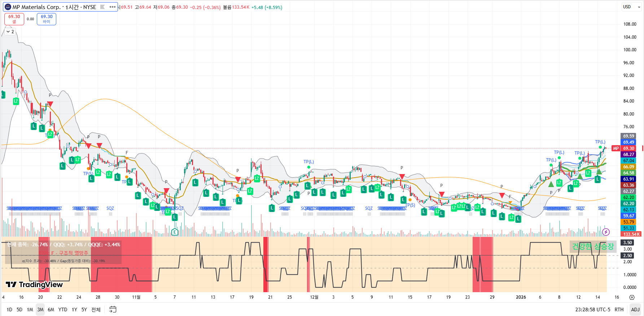Click the 108.00 price scale label
Image resolution: width=644 pixels, height=316 pixels.
630,24
